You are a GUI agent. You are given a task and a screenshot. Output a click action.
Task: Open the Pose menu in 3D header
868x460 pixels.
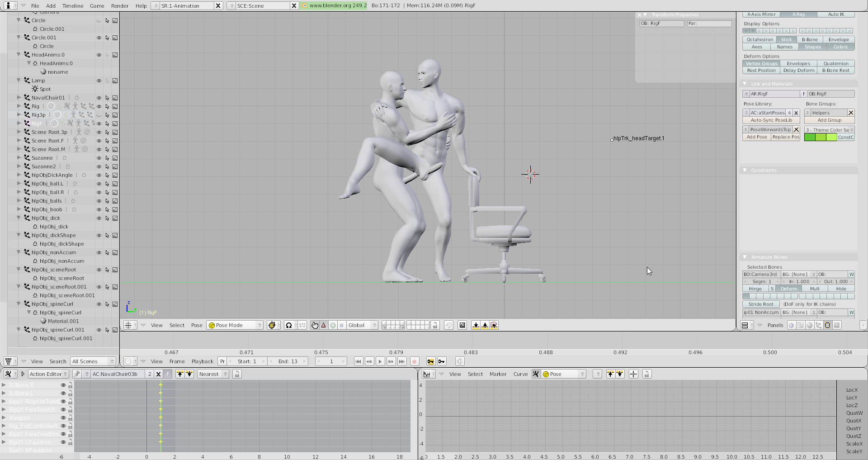tap(197, 325)
